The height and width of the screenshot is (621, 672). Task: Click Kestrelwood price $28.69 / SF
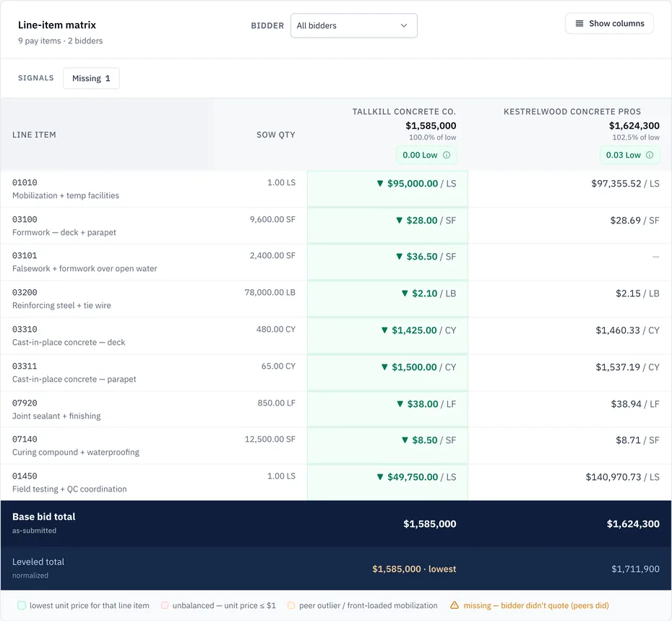(x=634, y=220)
